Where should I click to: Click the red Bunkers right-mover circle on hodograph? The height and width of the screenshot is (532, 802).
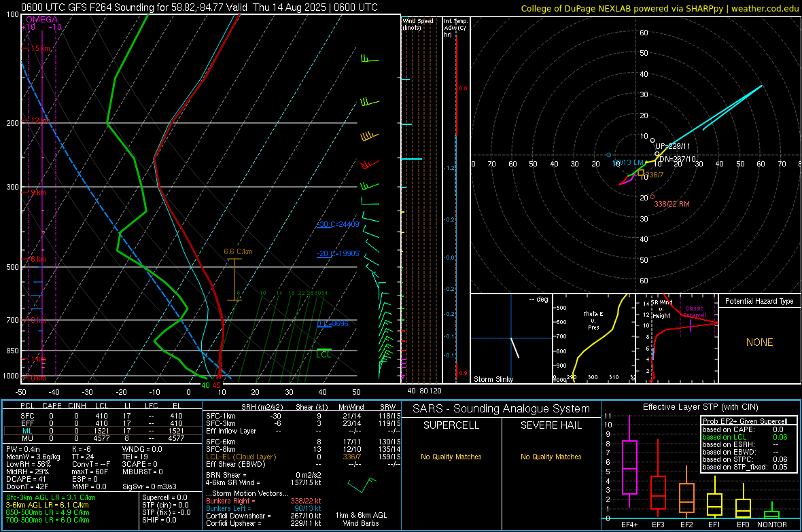point(652,197)
